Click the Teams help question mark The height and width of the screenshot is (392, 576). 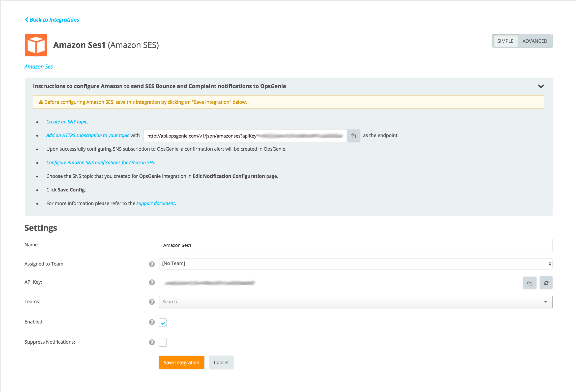[x=152, y=302]
